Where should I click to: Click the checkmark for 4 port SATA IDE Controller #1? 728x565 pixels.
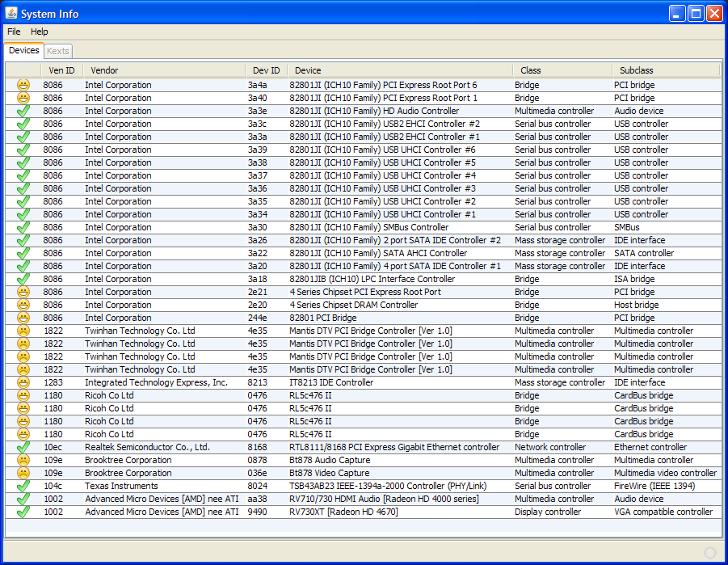pyautogui.click(x=23, y=266)
